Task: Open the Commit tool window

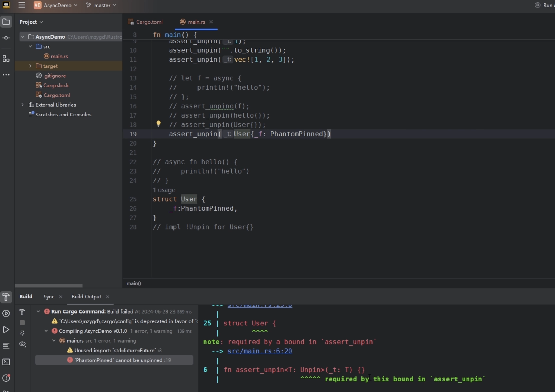Action: click(6, 38)
